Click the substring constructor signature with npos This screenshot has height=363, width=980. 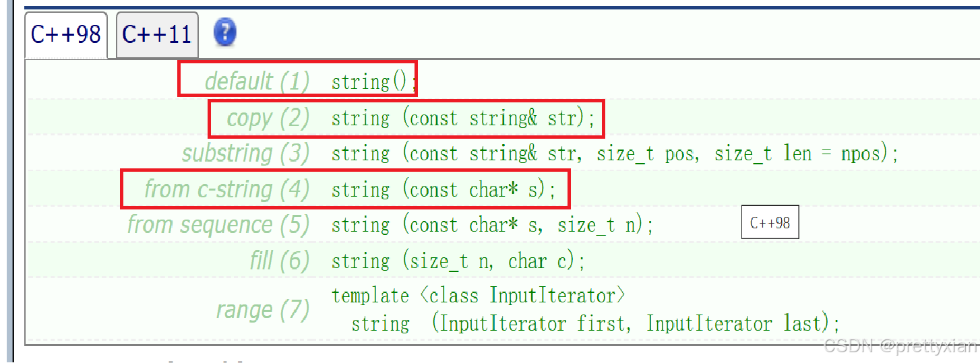(x=615, y=154)
